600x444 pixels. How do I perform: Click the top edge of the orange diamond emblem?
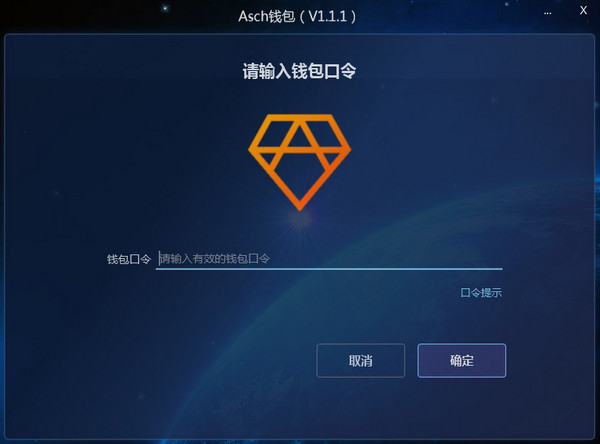coord(300,116)
